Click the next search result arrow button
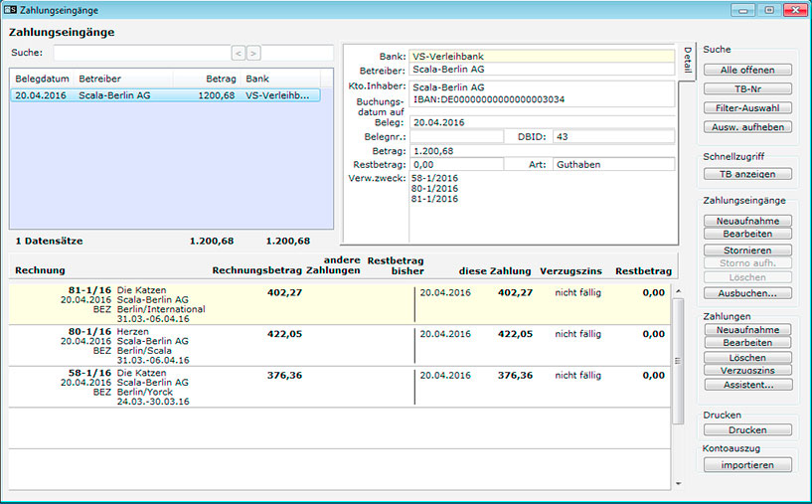This screenshot has width=812, height=504. pos(253,53)
